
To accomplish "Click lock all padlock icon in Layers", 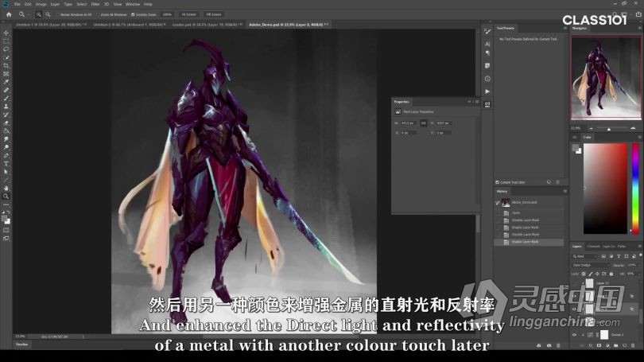I will (611, 274).
